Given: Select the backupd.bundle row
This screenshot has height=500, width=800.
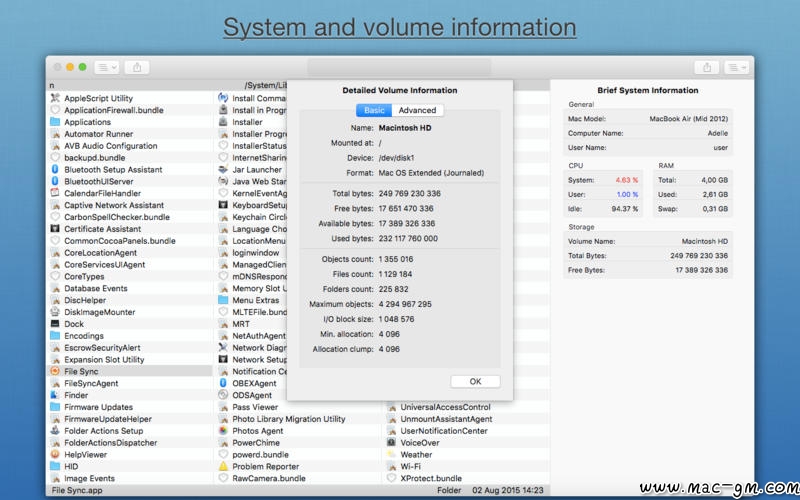Looking at the screenshot, I should tap(130, 158).
